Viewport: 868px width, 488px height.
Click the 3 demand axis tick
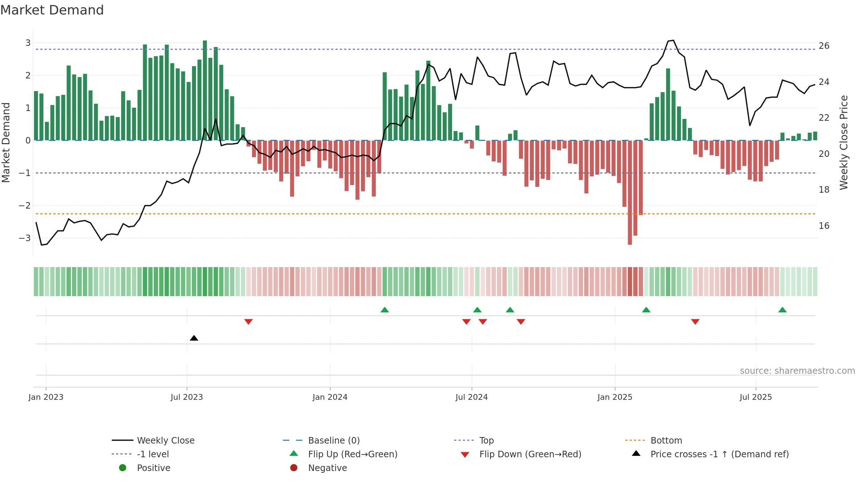[28, 43]
